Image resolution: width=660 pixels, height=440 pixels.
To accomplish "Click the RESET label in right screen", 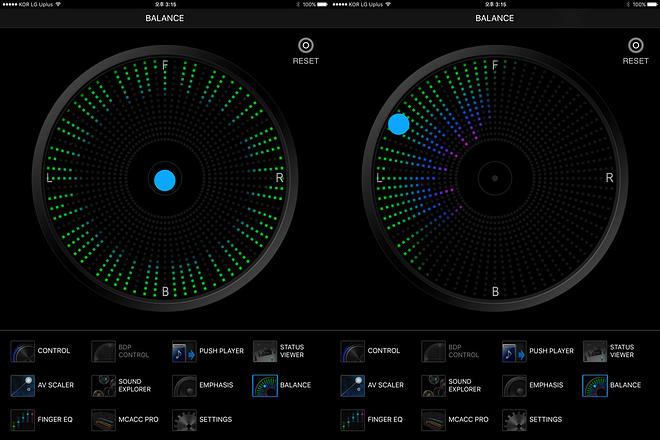I will [x=636, y=61].
